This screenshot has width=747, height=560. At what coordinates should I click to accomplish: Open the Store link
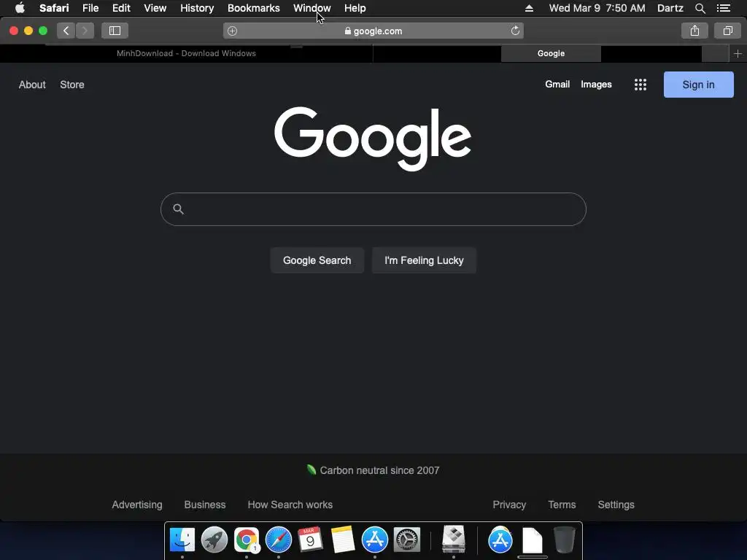[72, 85]
